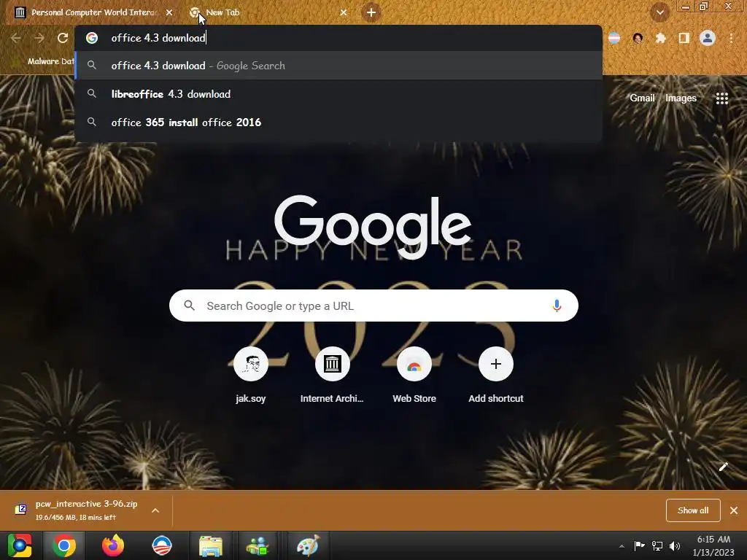Open the pcw_interactive 3-96.zip file icon

[20, 510]
